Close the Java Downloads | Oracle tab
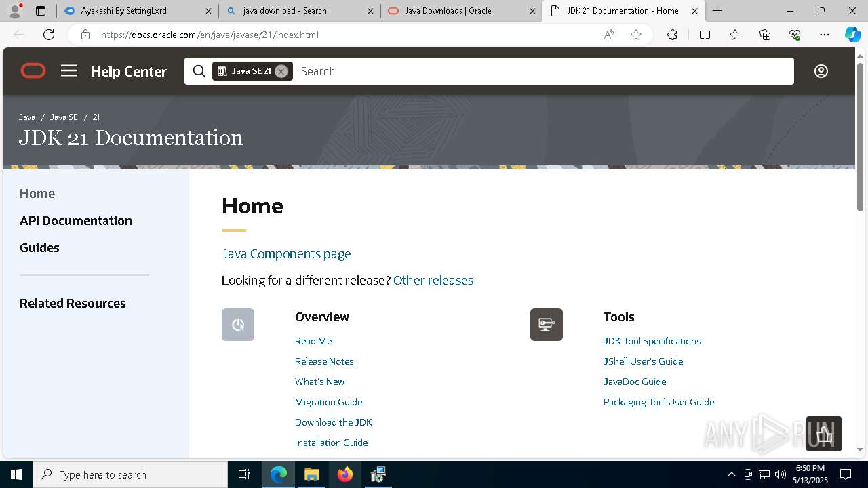The height and width of the screenshot is (488, 868). tap(532, 11)
